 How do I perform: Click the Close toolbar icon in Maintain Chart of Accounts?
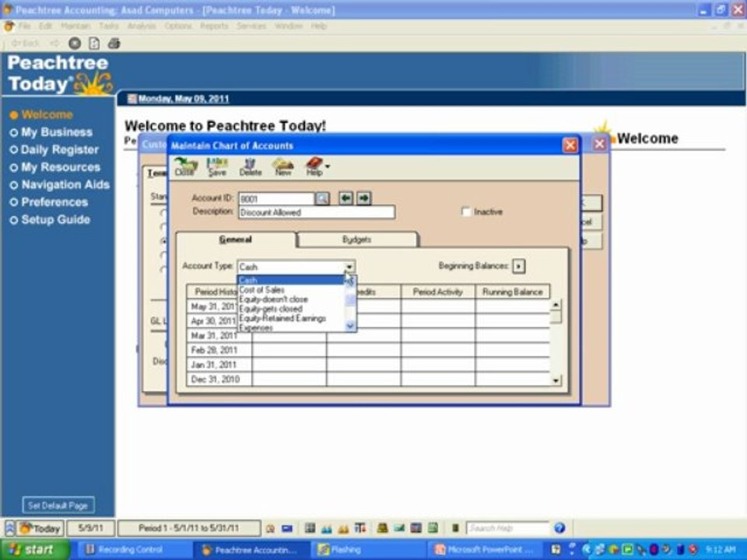tap(184, 166)
